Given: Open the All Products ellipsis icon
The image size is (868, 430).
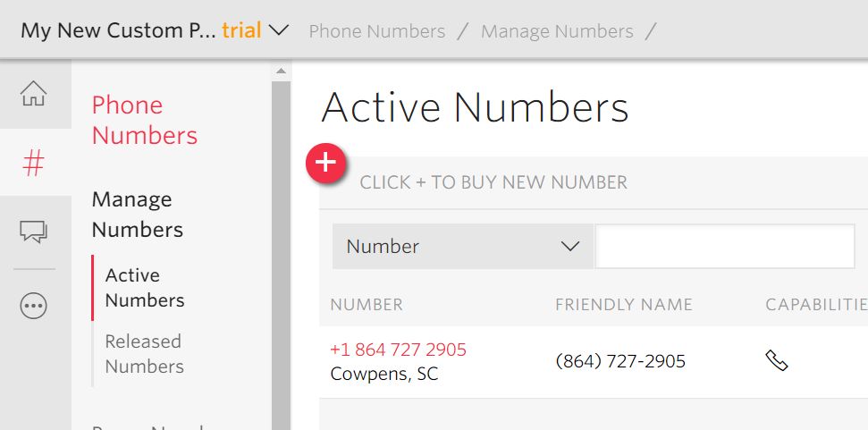Looking at the screenshot, I should pos(34,306).
